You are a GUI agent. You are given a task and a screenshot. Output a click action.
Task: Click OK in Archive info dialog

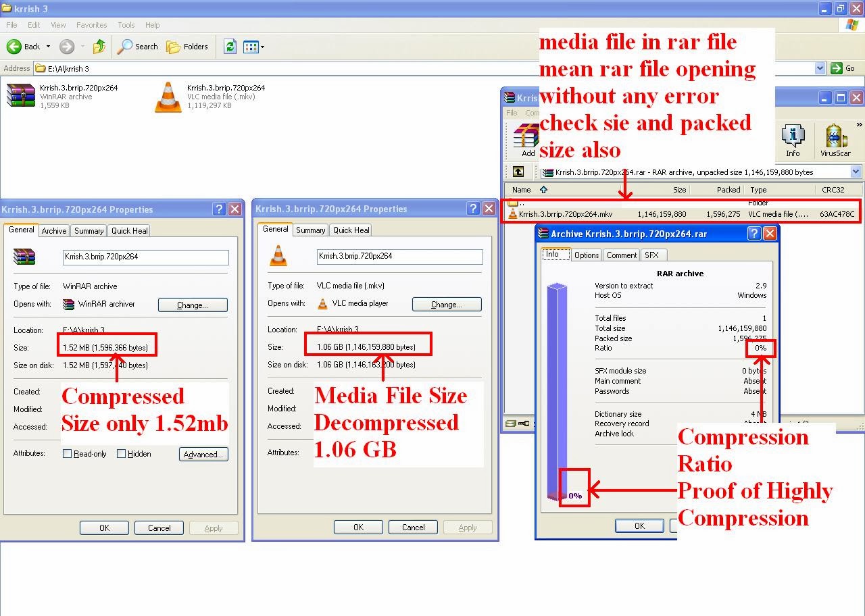(x=639, y=525)
